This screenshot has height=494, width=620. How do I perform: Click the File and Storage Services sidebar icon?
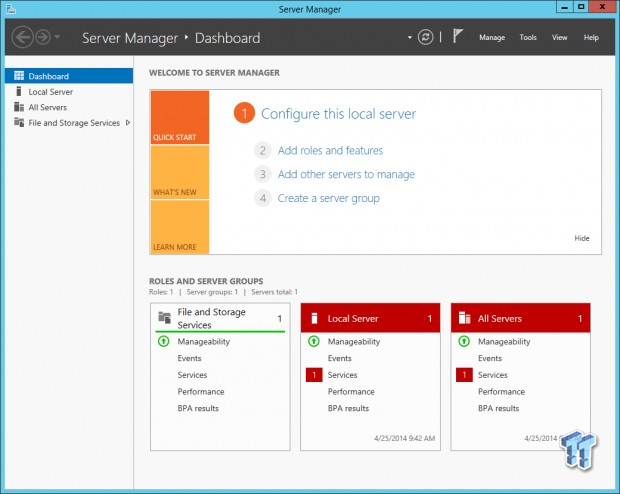point(19,122)
